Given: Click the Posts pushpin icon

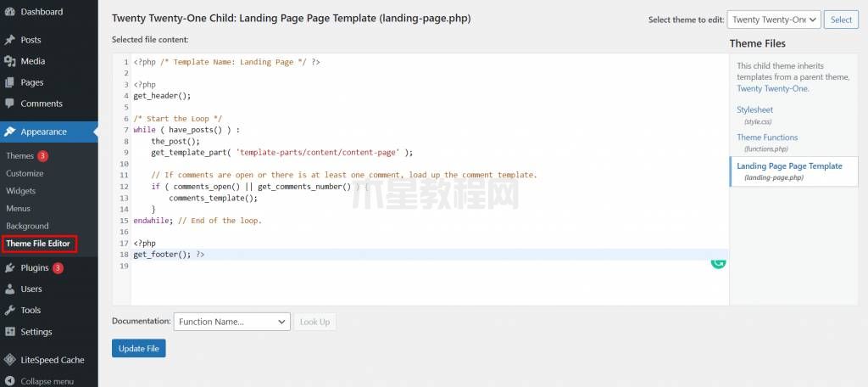Looking at the screenshot, I should pyautogui.click(x=9, y=40).
